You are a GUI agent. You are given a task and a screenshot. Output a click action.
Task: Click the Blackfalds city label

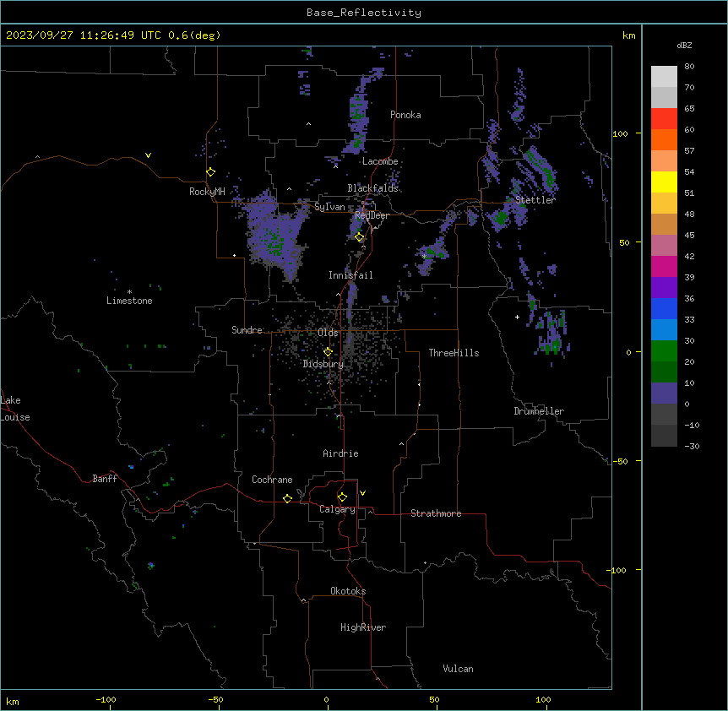[372, 188]
